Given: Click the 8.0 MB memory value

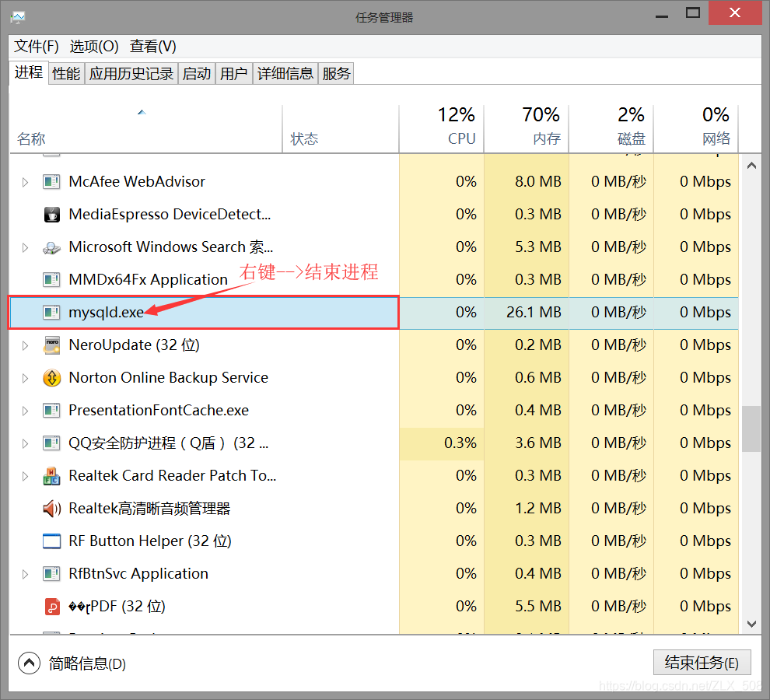Looking at the screenshot, I should (537, 182).
